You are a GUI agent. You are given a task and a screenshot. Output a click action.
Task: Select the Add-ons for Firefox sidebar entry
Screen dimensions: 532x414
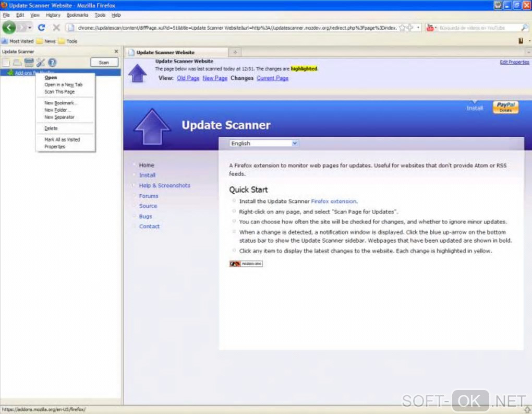pos(61,73)
